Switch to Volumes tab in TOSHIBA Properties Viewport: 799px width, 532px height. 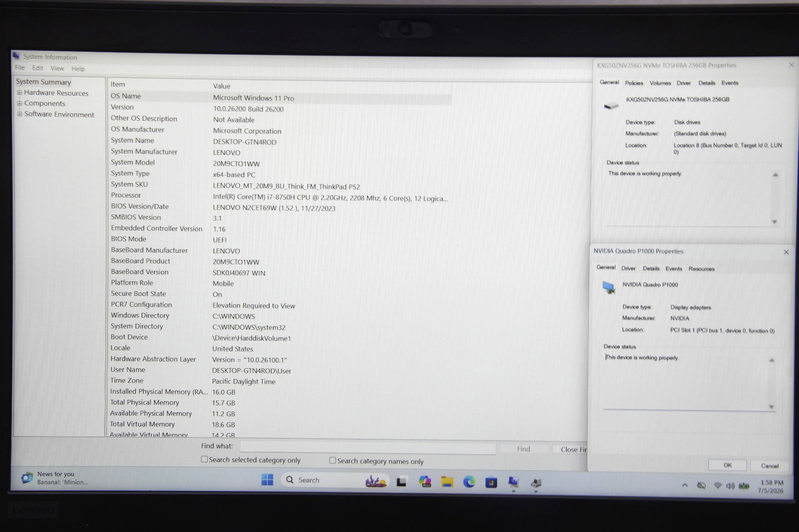[660, 83]
